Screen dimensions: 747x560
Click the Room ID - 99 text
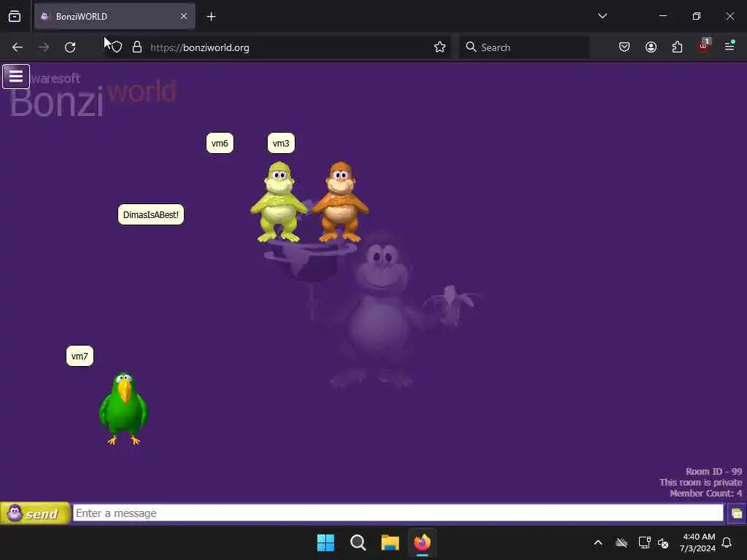click(x=713, y=472)
